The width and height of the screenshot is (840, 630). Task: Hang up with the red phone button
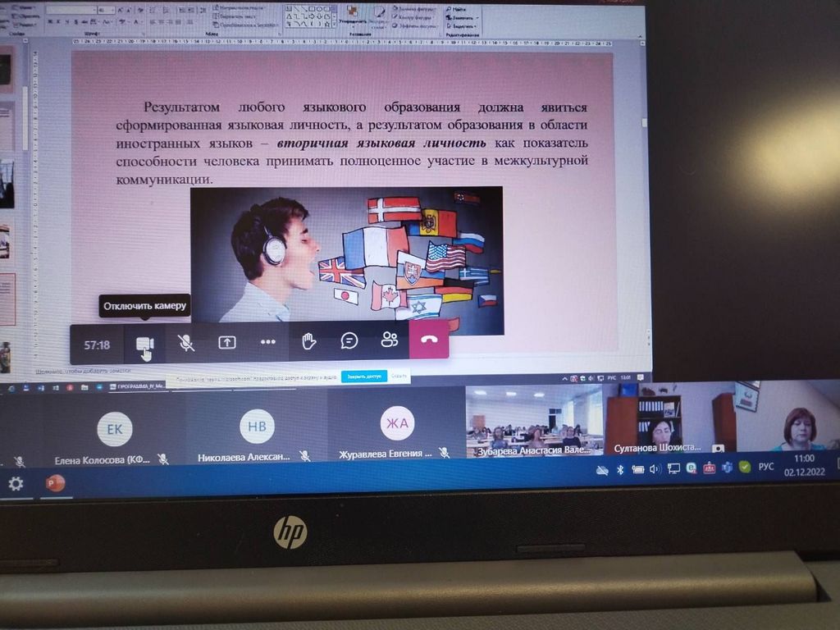[x=429, y=340]
